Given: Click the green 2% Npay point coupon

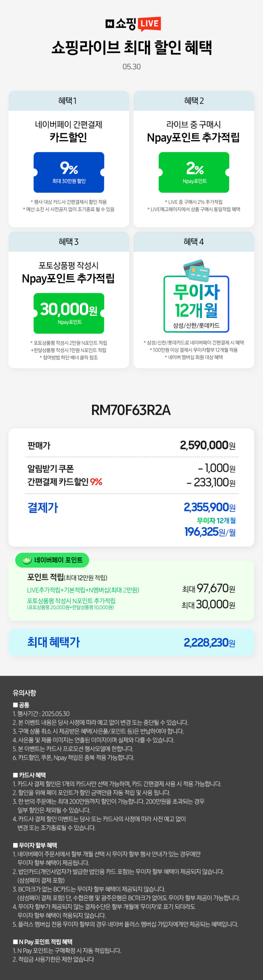Looking at the screenshot, I should click(x=194, y=172).
